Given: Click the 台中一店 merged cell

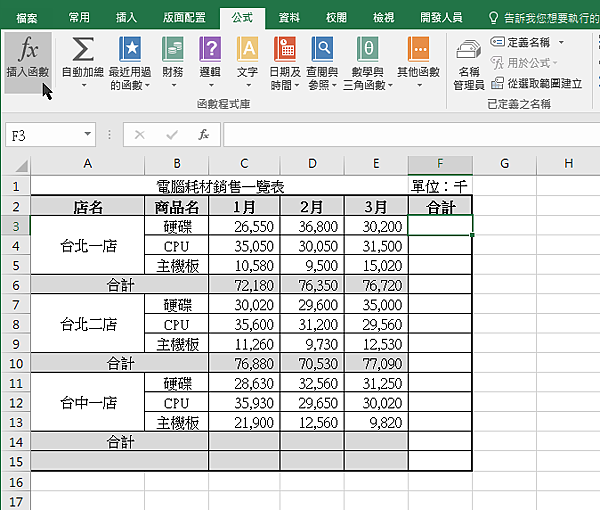Looking at the screenshot, I should pyautogui.click(x=88, y=402).
